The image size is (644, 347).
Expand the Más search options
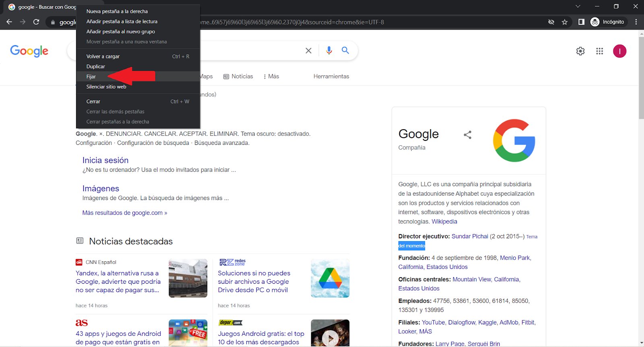click(271, 76)
